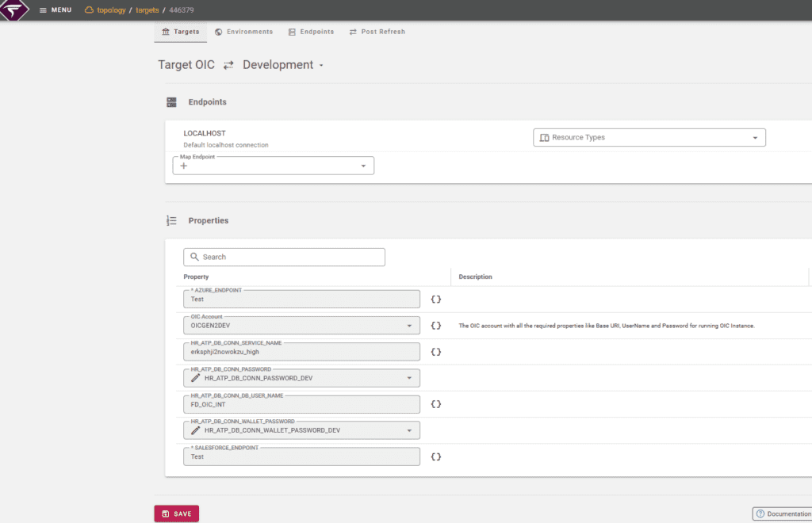Viewport: 812px width, 523px height.
Task: Edit the SALESFORCE_ENDPOINT property field
Action: pyautogui.click(x=301, y=456)
